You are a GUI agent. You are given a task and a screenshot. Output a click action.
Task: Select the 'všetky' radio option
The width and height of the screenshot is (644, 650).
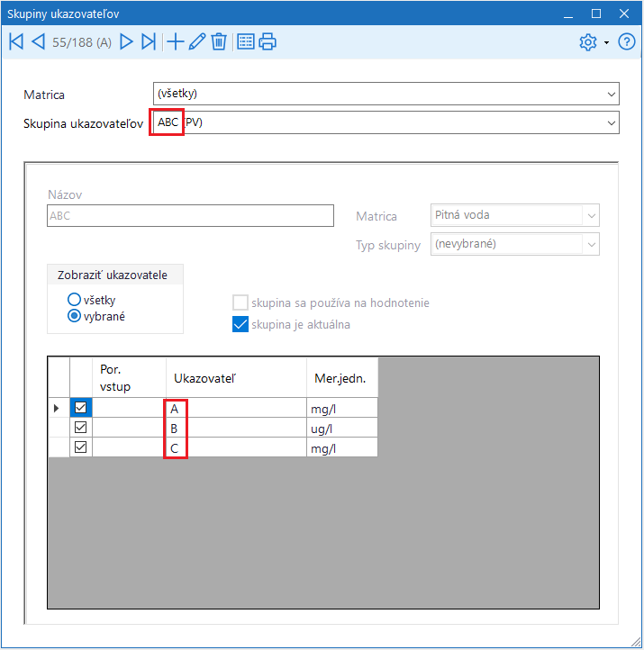[74, 300]
